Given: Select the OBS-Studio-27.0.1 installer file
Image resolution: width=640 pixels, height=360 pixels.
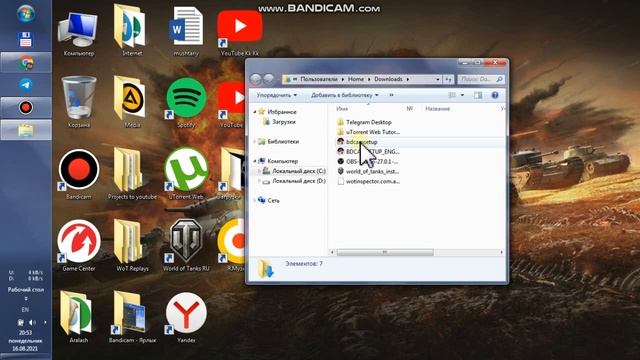Looking at the screenshot, I should pos(367,161).
